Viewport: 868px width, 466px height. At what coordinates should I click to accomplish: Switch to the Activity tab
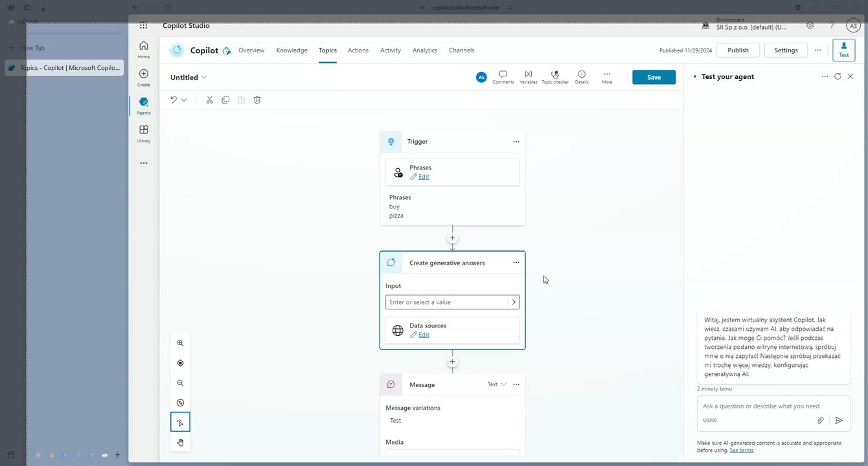pyautogui.click(x=391, y=50)
